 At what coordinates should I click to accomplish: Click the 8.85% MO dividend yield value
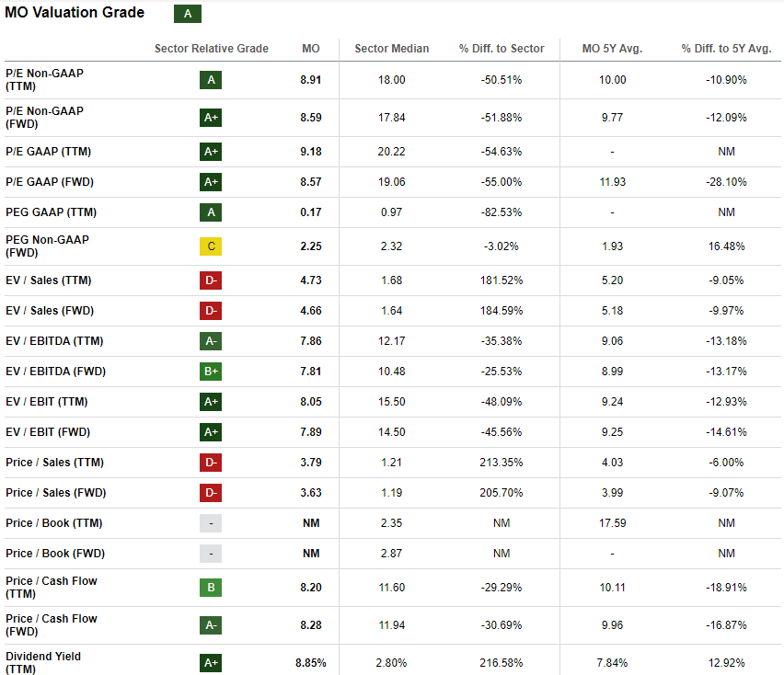pos(311,663)
